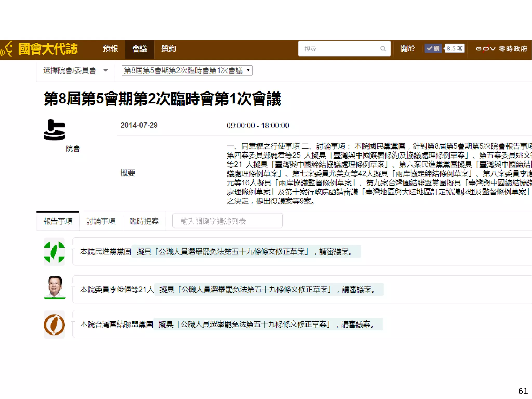Click the g0v 零時政府 logo
This screenshot has width=532, height=399.
(501, 49)
